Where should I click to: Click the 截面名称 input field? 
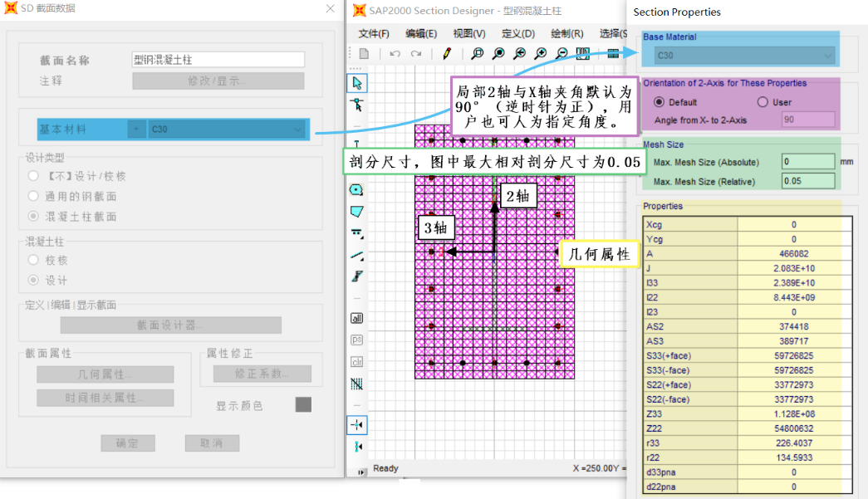218,60
